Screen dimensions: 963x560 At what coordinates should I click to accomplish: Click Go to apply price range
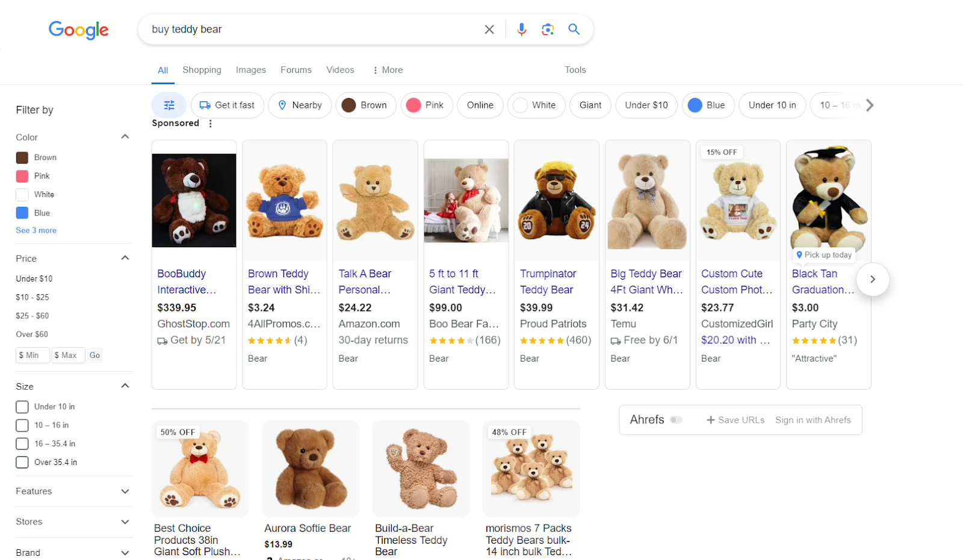coord(94,355)
